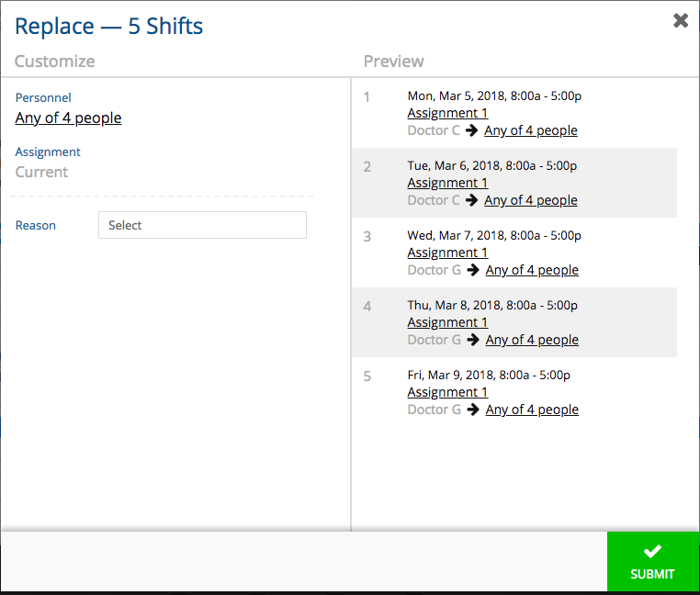
Task: Open the Personnel 'Any of 4 people' link
Action: click(68, 118)
